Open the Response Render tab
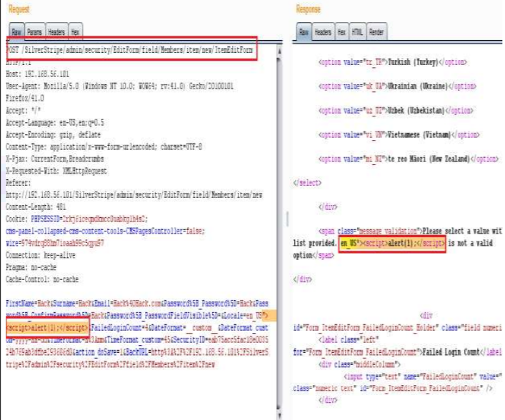 377,33
